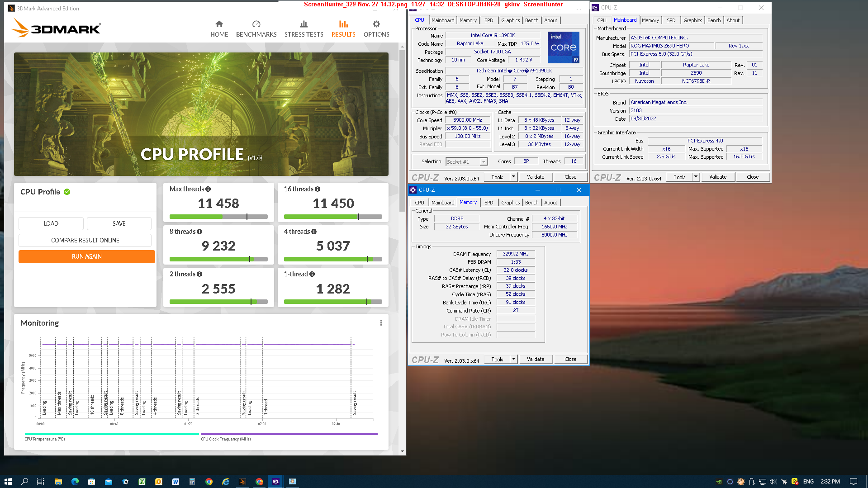Click Validate in the CPU tab window

536,177
